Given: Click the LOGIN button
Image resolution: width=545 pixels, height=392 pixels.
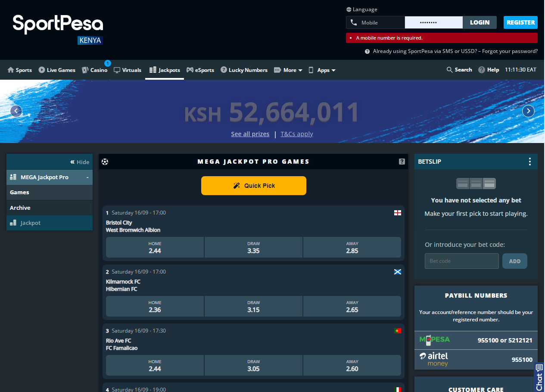Looking at the screenshot, I should pyautogui.click(x=480, y=22).
